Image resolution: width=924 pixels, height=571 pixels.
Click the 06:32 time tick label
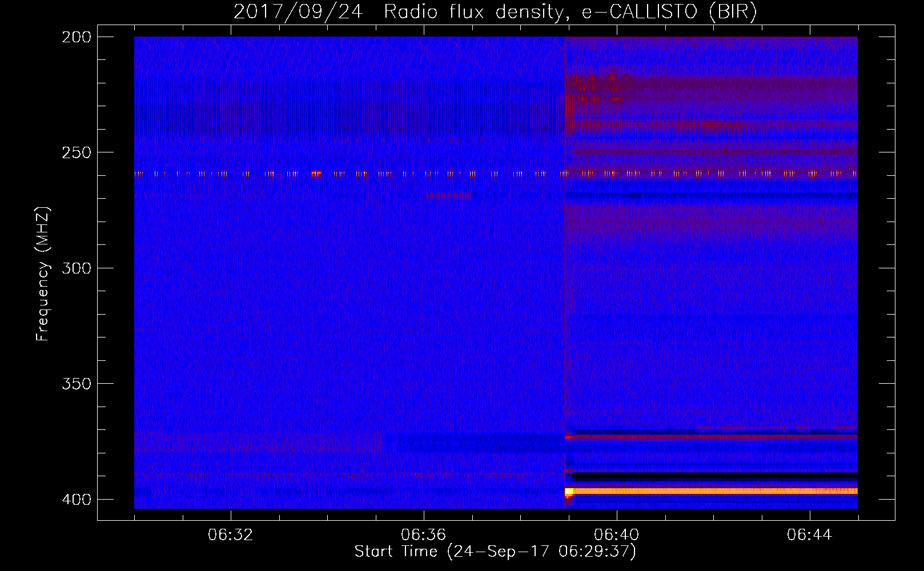click(x=231, y=535)
